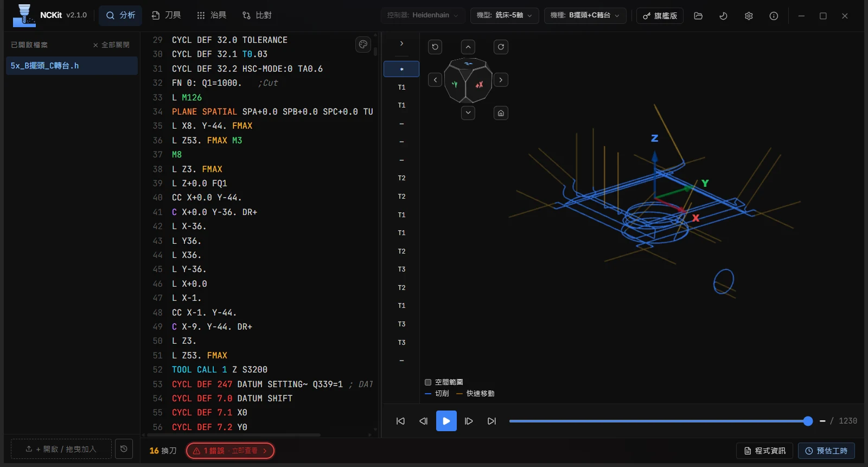The height and width of the screenshot is (467, 868).
Task: Switch to the 治具 tab
Action: click(x=212, y=15)
